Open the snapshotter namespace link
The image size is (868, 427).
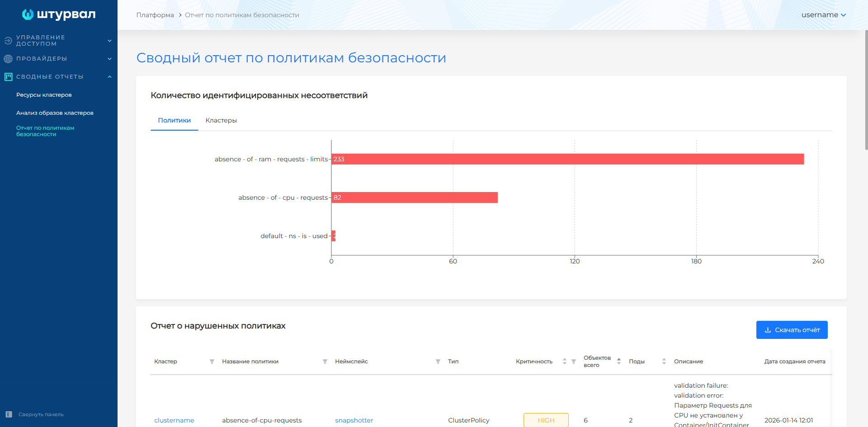[354, 420]
